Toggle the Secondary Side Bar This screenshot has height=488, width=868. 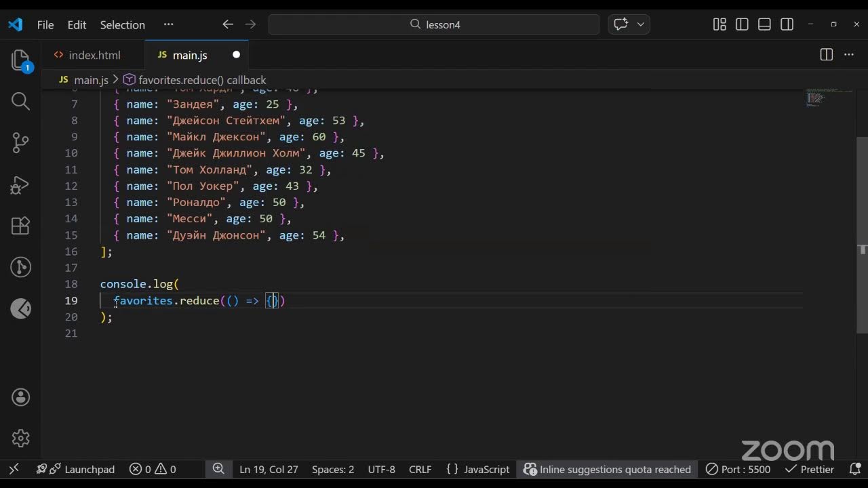(x=787, y=24)
